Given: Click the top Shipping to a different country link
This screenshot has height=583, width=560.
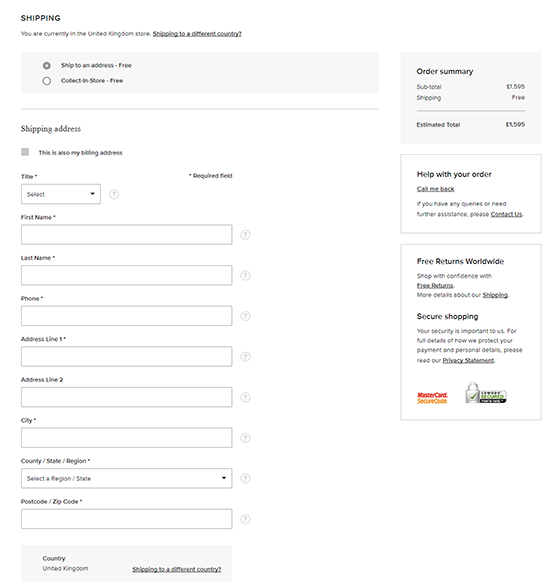Looking at the screenshot, I should pos(197,34).
